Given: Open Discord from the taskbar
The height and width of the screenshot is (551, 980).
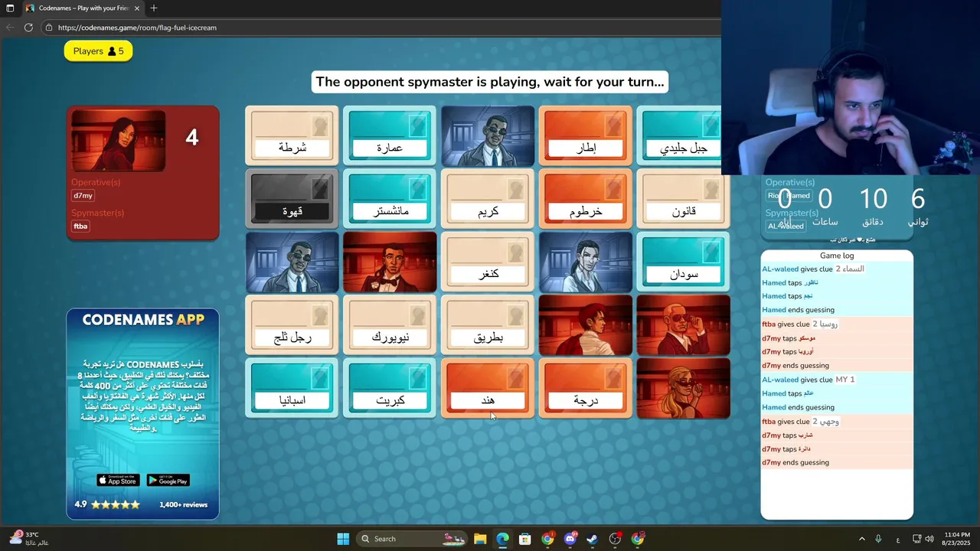Looking at the screenshot, I should 570,539.
